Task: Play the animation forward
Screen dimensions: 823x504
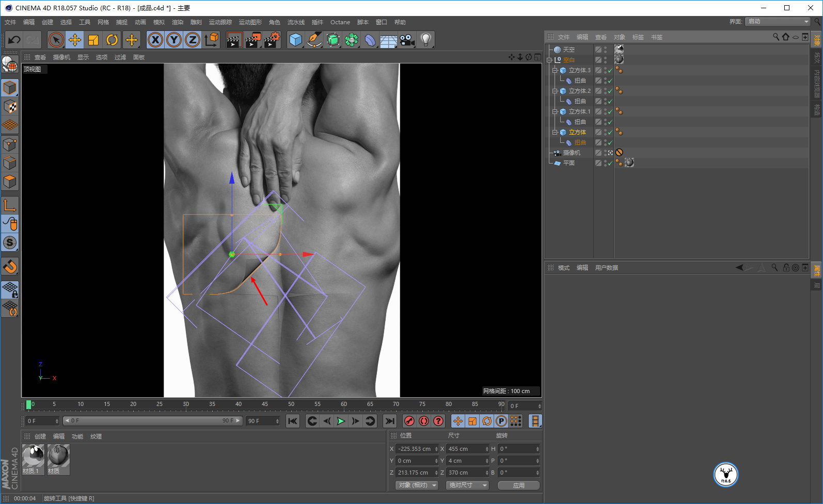Action: [x=341, y=421]
